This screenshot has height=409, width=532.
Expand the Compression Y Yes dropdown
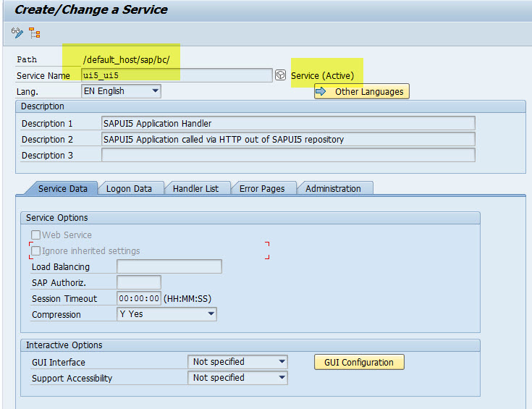point(166,314)
